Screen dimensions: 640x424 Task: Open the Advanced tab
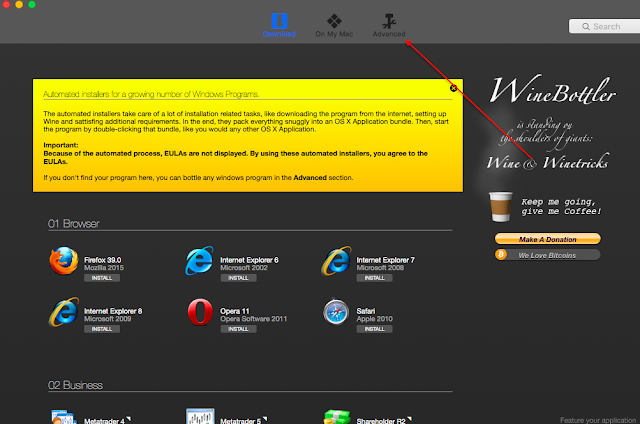[389, 25]
